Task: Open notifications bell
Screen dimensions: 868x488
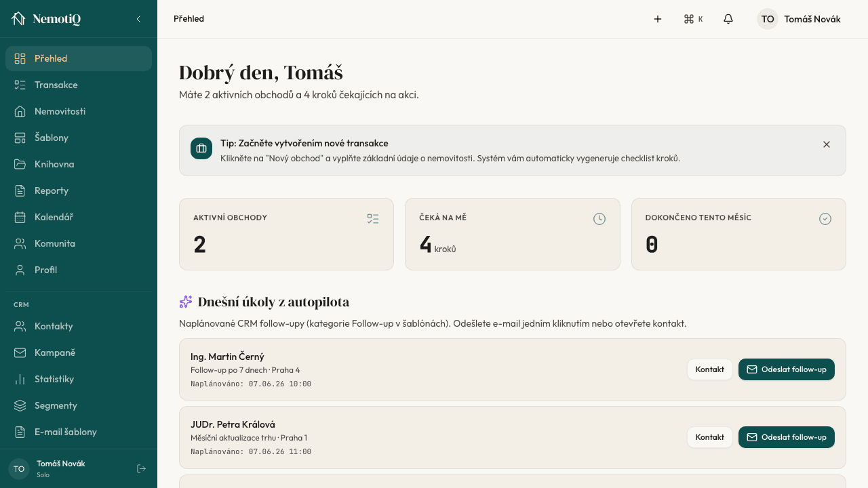Action: coord(728,19)
